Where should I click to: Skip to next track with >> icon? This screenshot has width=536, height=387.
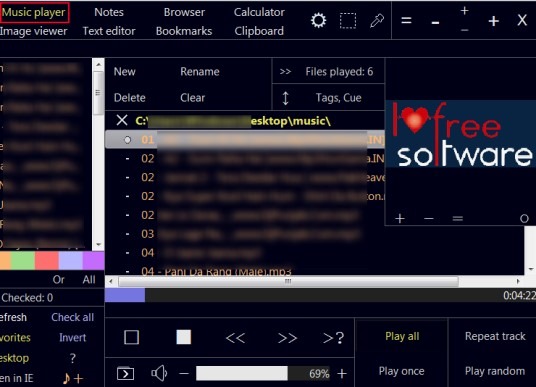(287, 338)
